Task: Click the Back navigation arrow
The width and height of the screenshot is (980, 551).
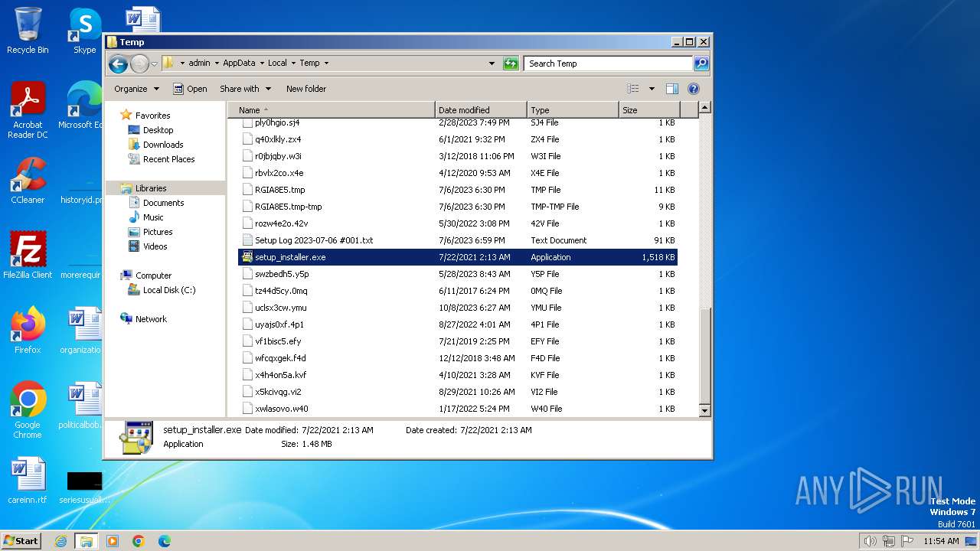Action: 118,64
